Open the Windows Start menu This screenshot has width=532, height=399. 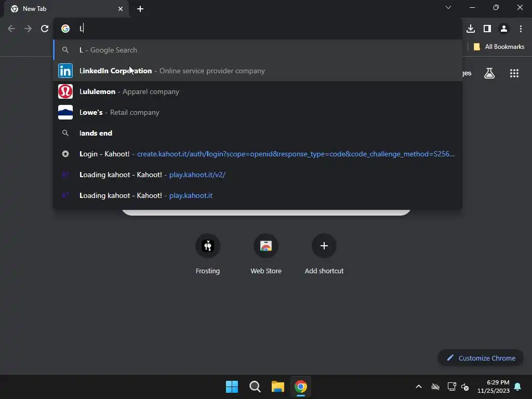[x=232, y=387]
